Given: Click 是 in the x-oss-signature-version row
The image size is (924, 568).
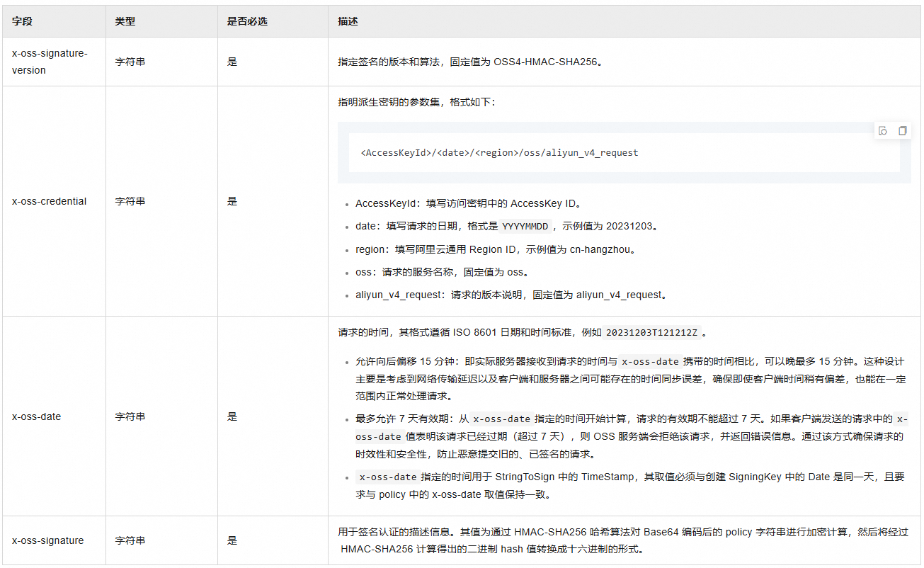Looking at the screenshot, I should tap(232, 62).
